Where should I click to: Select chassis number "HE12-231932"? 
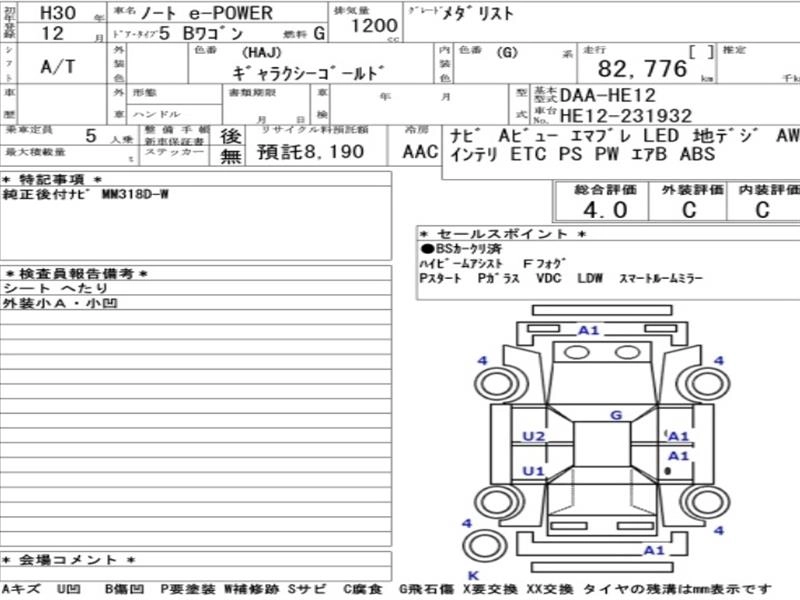tap(626, 116)
